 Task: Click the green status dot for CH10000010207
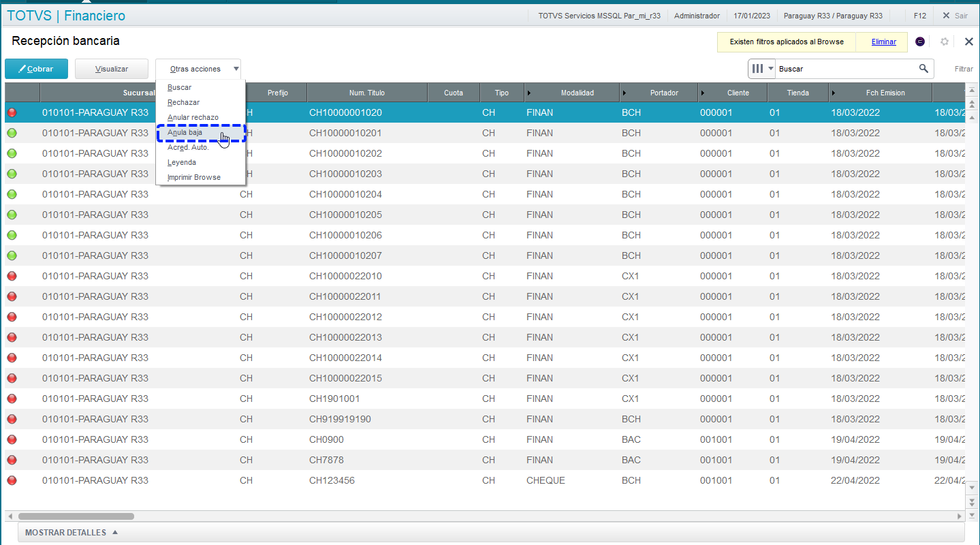[x=12, y=255]
